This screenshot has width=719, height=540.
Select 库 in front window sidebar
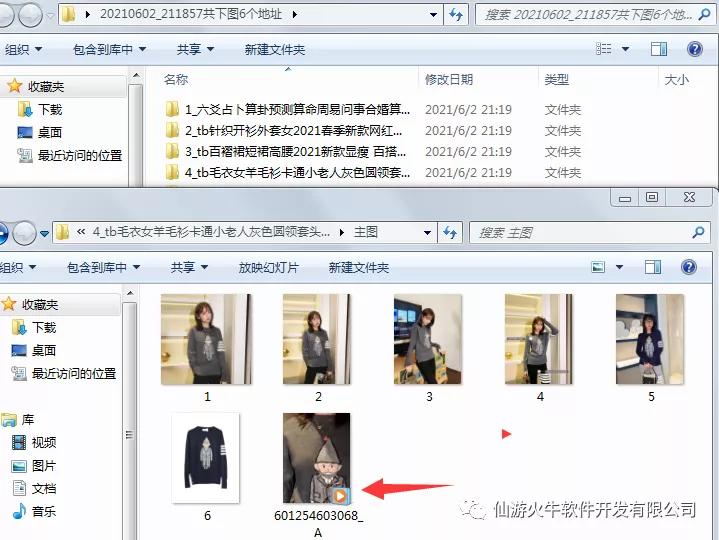click(x=18, y=419)
